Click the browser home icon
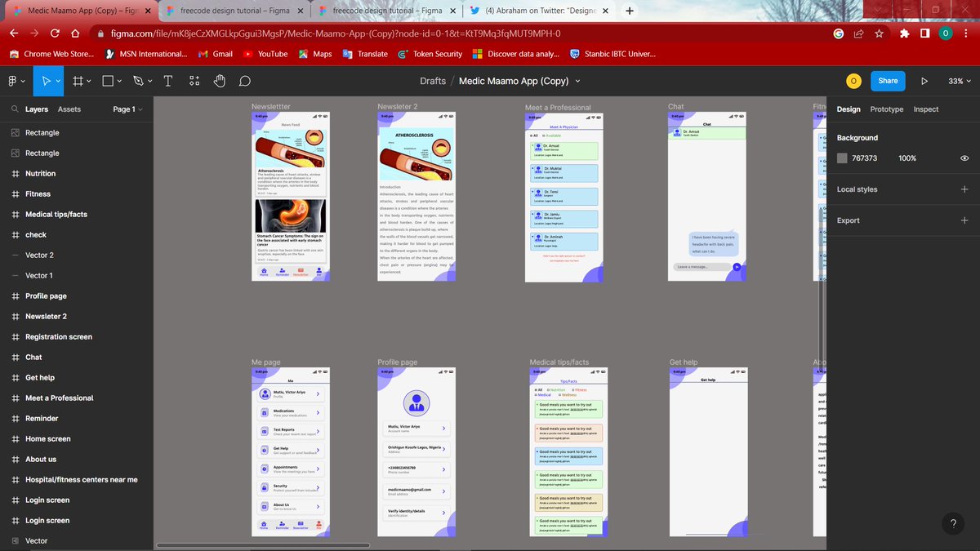Viewport: 980px width, 551px height. pyautogui.click(x=74, y=33)
